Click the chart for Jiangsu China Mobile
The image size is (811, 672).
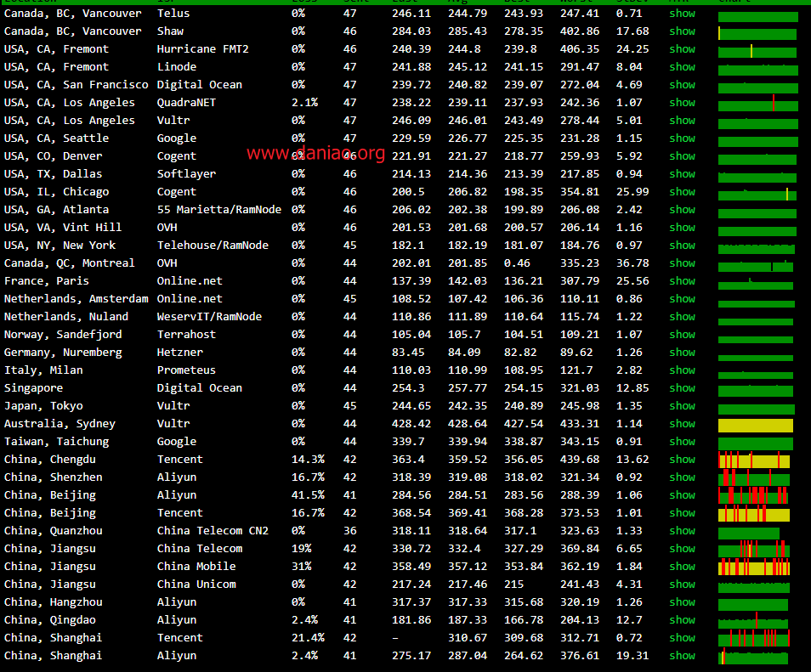[754, 567]
